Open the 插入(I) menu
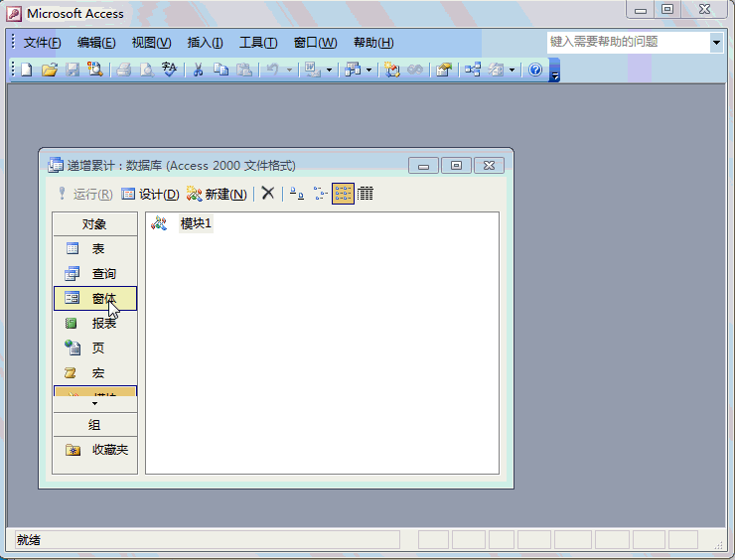This screenshot has width=735, height=560. pyautogui.click(x=205, y=43)
